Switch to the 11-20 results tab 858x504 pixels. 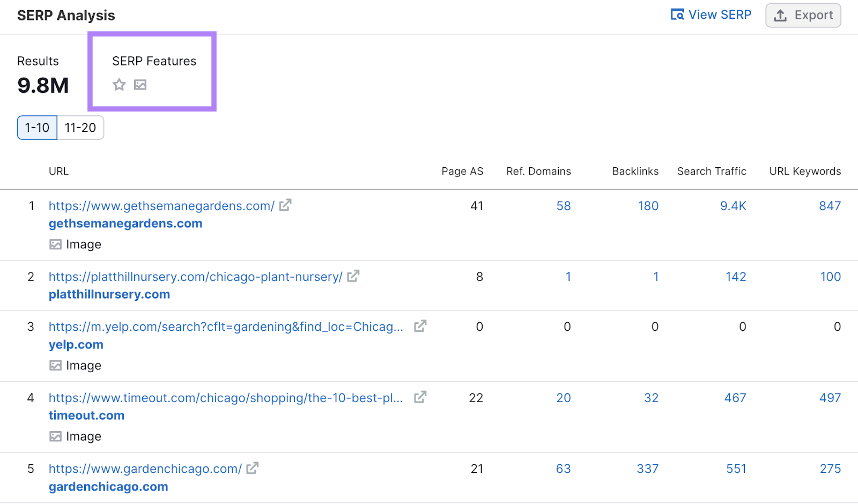80,128
